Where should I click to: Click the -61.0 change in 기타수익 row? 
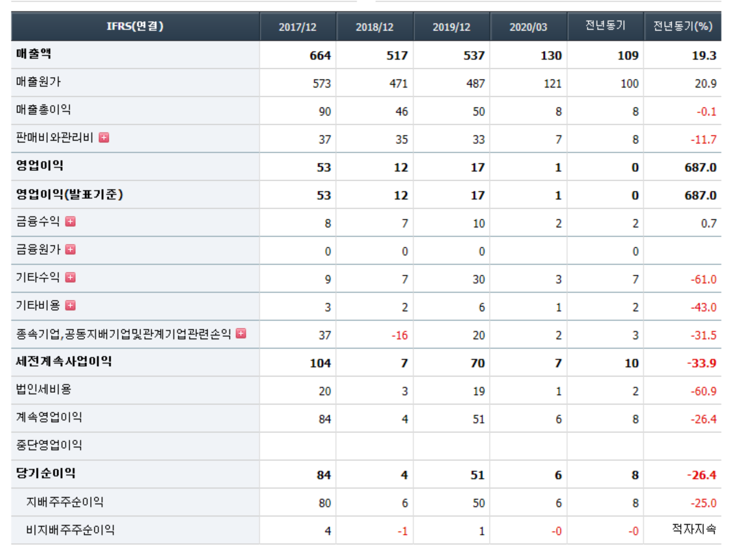703,279
